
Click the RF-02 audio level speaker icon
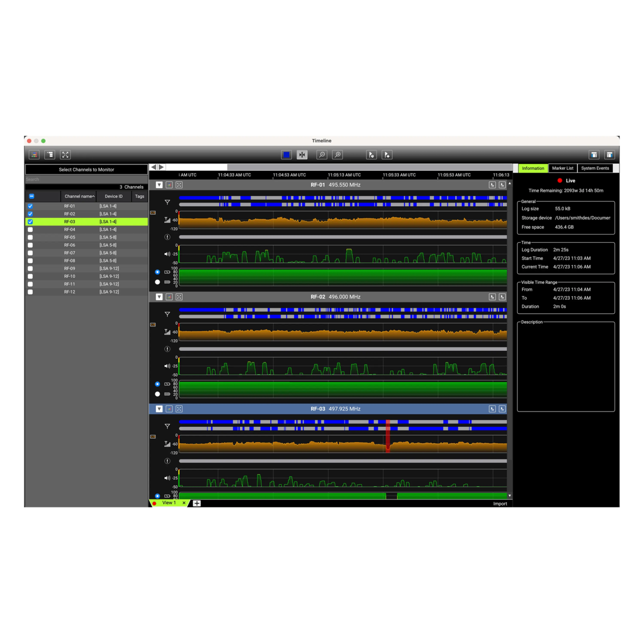click(x=167, y=366)
